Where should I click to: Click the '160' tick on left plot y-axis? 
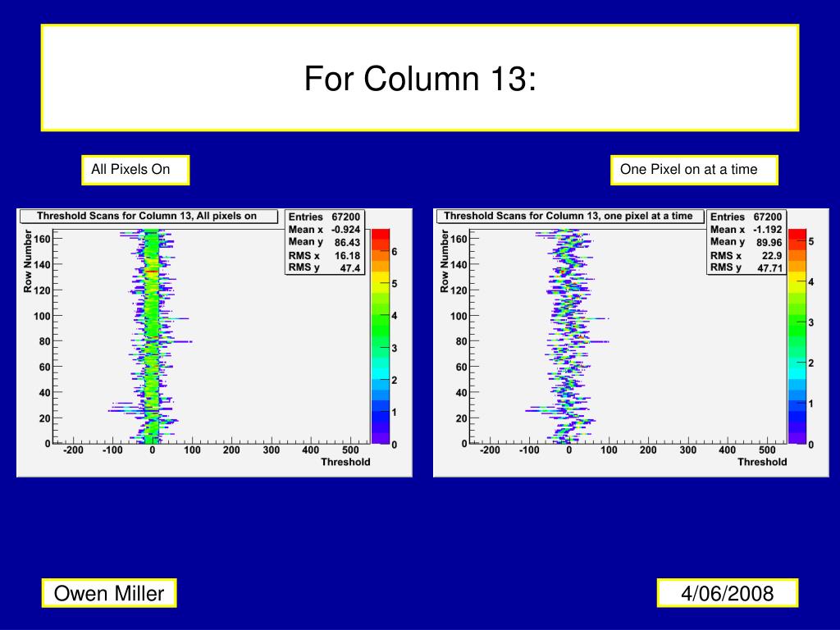click(x=42, y=239)
